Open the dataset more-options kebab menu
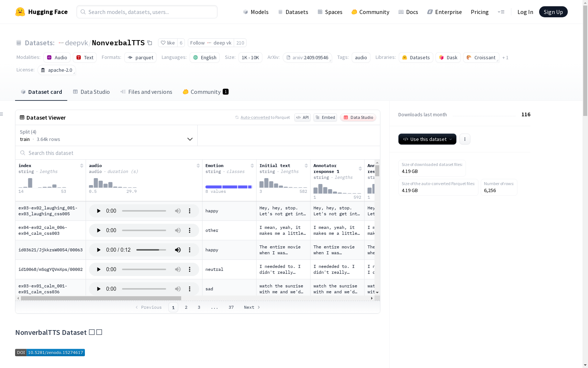588x368 pixels. pos(465,139)
